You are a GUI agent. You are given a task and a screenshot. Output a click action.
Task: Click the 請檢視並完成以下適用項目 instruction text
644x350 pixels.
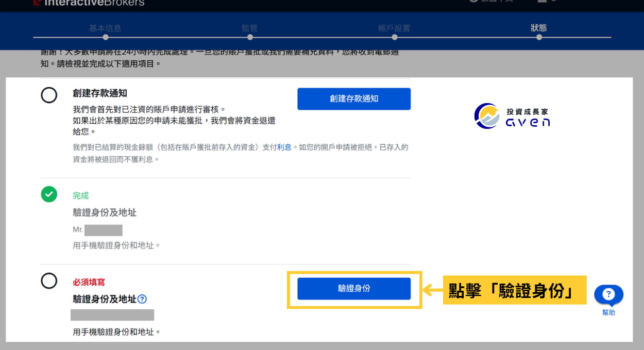(101, 64)
